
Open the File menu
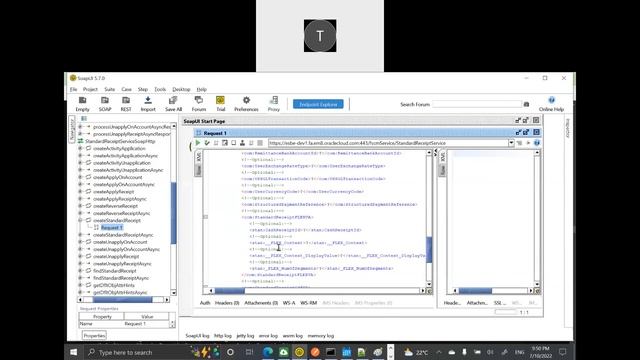click(x=73, y=89)
